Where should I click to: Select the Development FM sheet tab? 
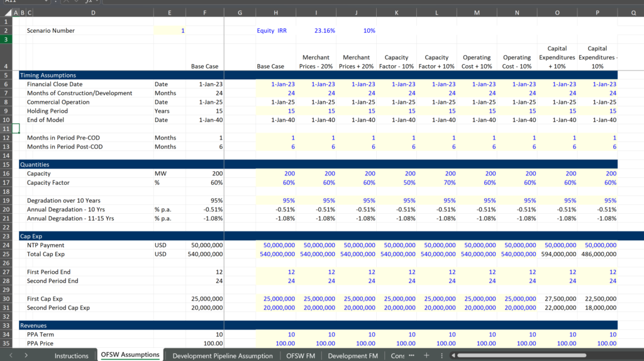(352, 355)
